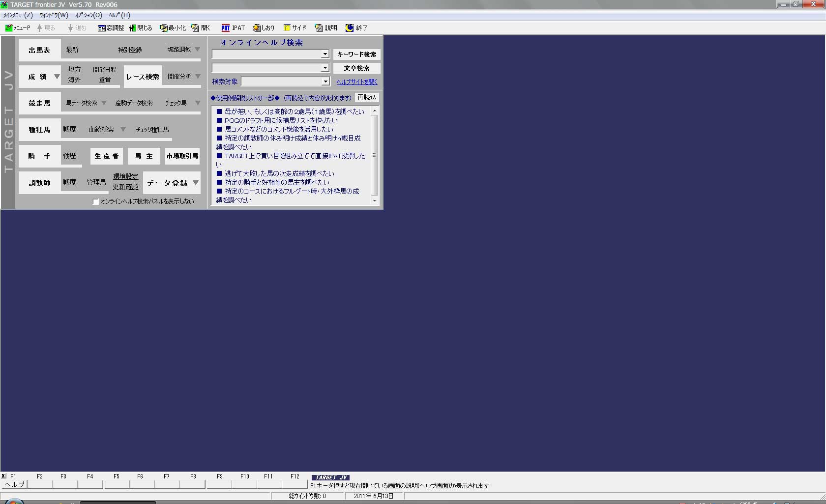Image resolution: width=826 pixels, height=504 pixels.
Task: Expand the 成績 dropdown arrow
Action: (57, 77)
